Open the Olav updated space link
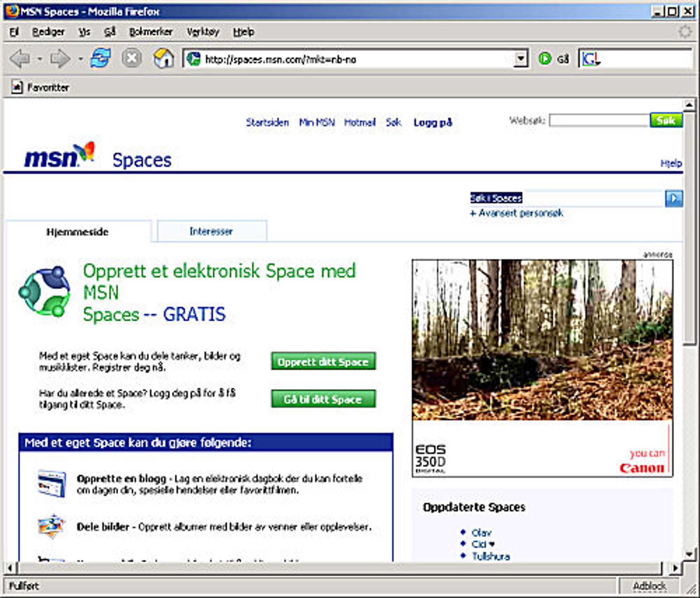Viewport: 700px width, 598px height. tap(481, 533)
